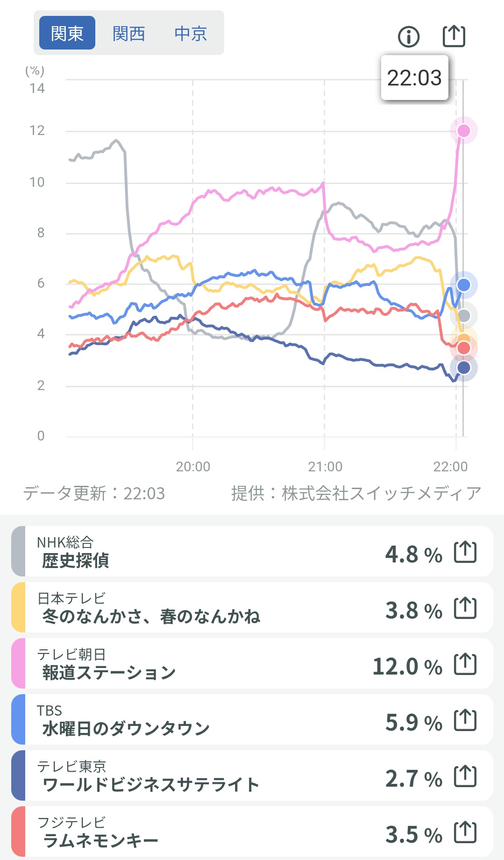The image size is (504, 860).
Task: Share the NHK総合 歴史探偵 rating
Action: pos(465,552)
